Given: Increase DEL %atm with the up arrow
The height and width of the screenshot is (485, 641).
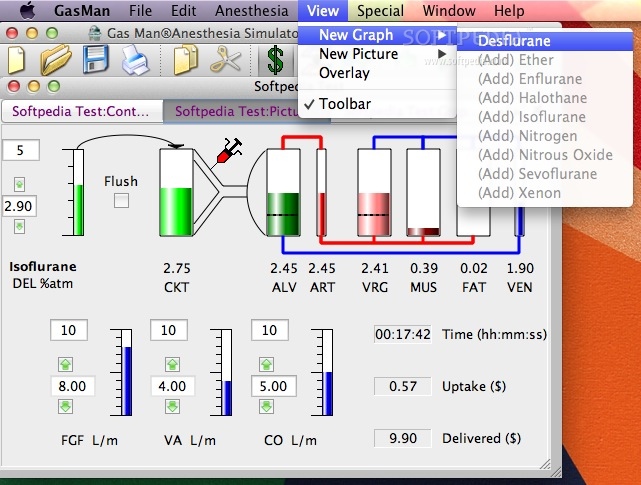Looking at the screenshot, I should [x=19, y=183].
